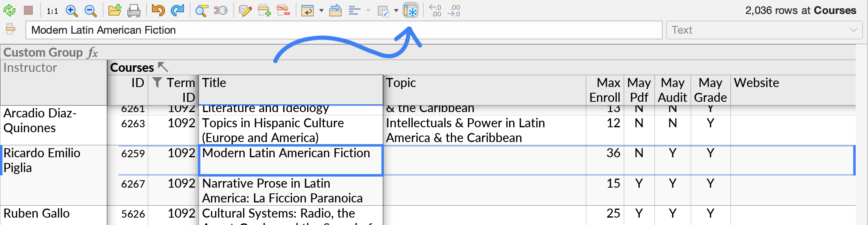Click the May Pdf column header
The height and width of the screenshot is (225, 868).
(639, 90)
